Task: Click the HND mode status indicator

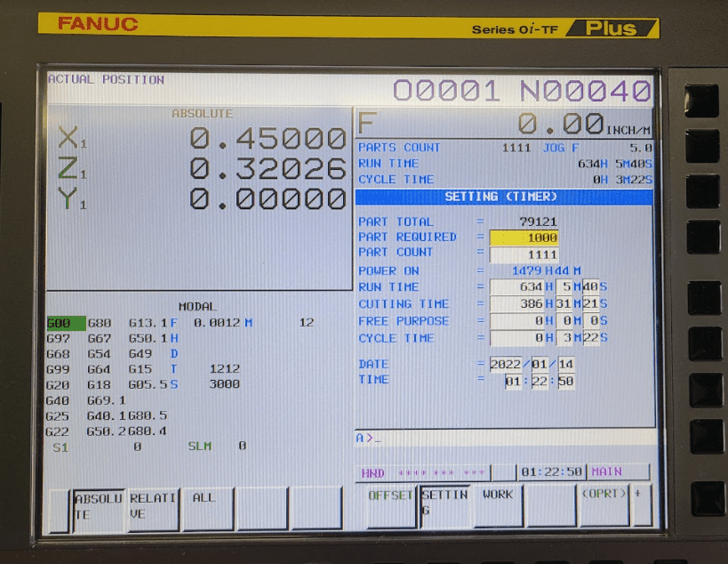Action: click(x=372, y=473)
